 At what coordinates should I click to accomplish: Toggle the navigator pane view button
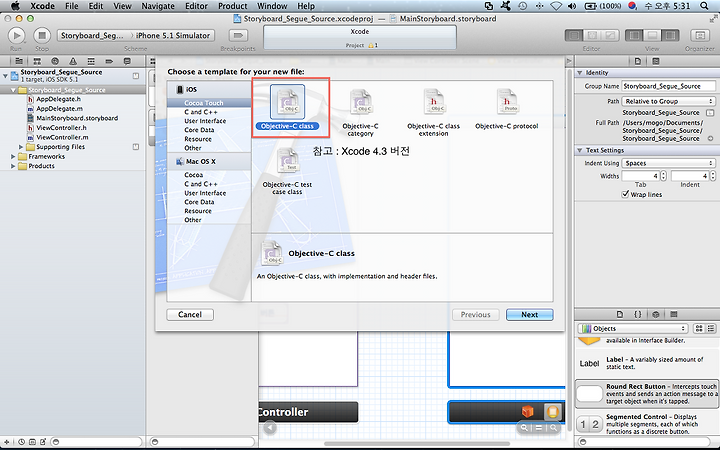pyautogui.click(x=634, y=35)
